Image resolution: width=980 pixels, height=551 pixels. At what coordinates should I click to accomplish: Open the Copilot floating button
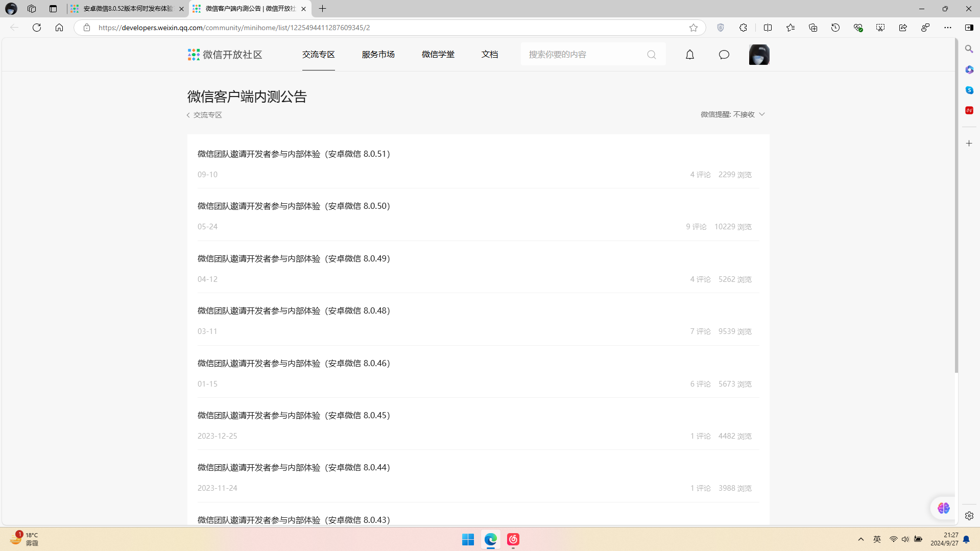point(943,508)
